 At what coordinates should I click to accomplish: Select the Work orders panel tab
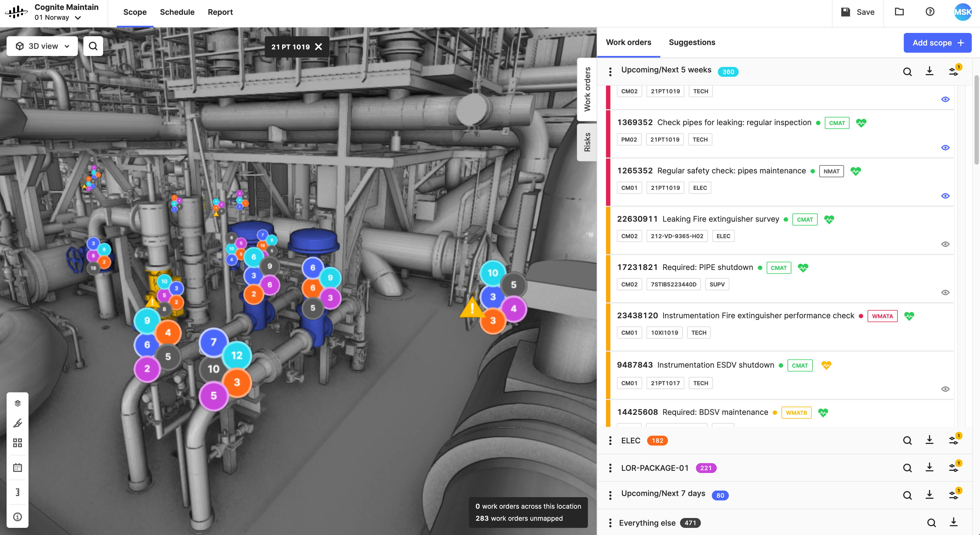point(628,42)
